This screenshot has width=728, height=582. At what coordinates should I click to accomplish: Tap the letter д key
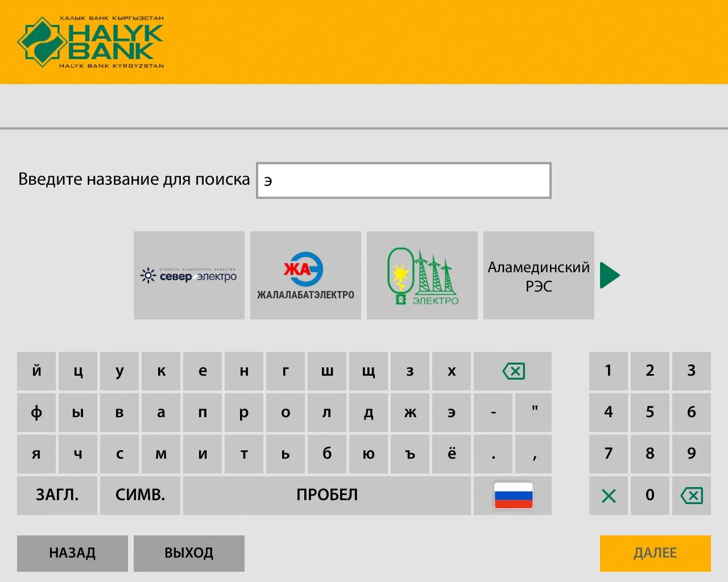point(369,413)
